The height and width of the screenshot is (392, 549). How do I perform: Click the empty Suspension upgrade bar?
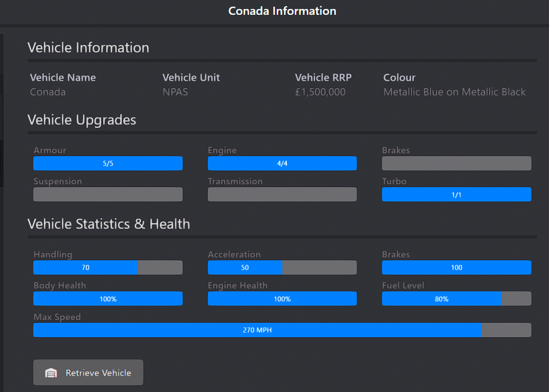(x=108, y=194)
